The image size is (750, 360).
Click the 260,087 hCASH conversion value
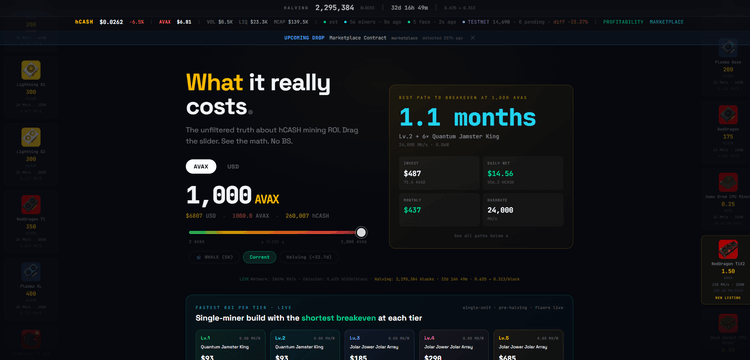coord(307,216)
